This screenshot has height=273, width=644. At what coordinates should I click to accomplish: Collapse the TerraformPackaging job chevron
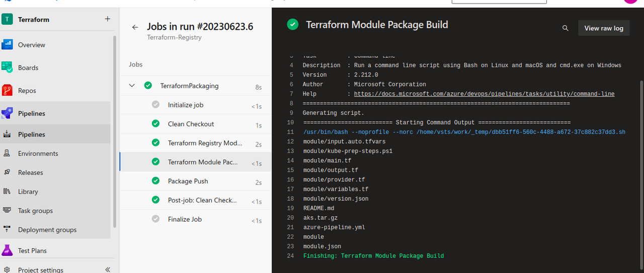[132, 86]
